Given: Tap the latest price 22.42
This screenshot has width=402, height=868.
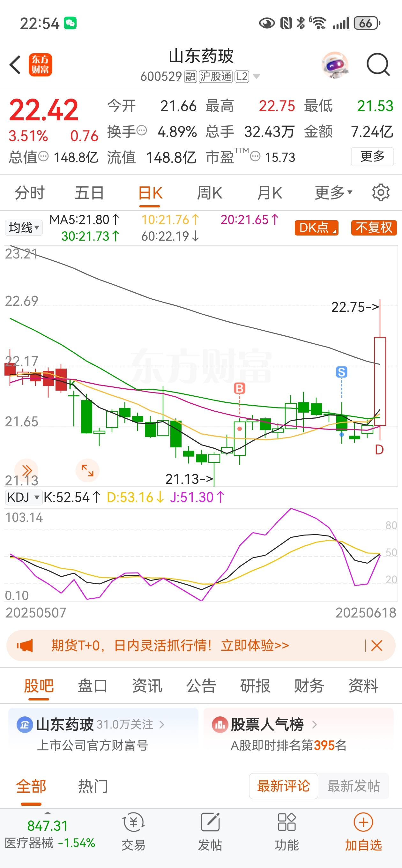Looking at the screenshot, I should pos(44,110).
